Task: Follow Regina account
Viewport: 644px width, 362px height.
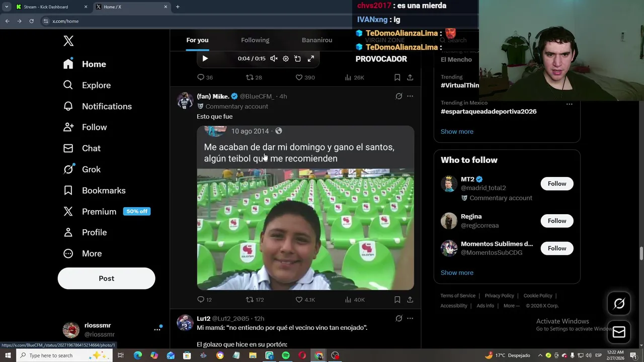Action: [x=557, y=221]
